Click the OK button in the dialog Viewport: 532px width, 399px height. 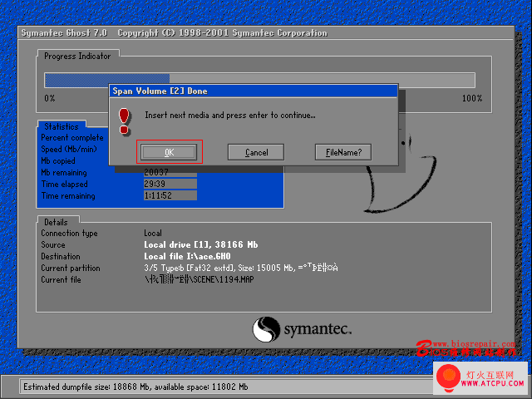pyautogui.click(x=169, y=152)
